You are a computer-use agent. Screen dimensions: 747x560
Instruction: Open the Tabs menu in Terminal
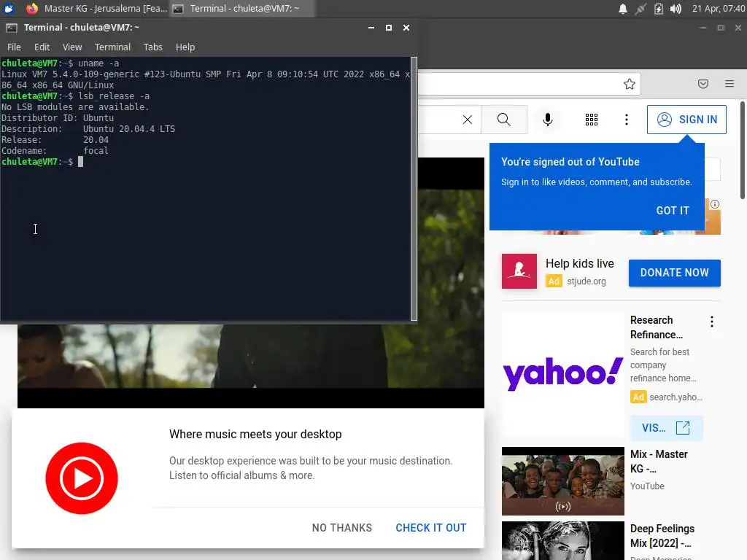tap(153, 47)
